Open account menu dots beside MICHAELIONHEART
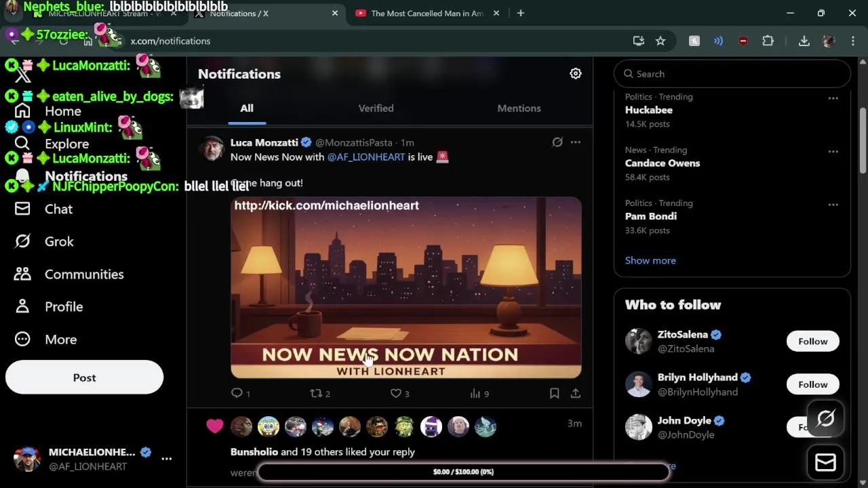868x488 pixels. click(166, 459)
